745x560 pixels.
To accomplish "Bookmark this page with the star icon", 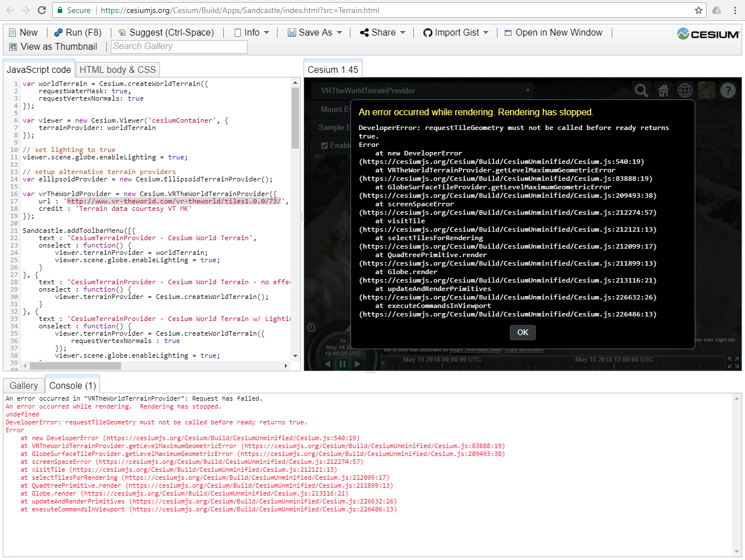I will click(699, 10).
